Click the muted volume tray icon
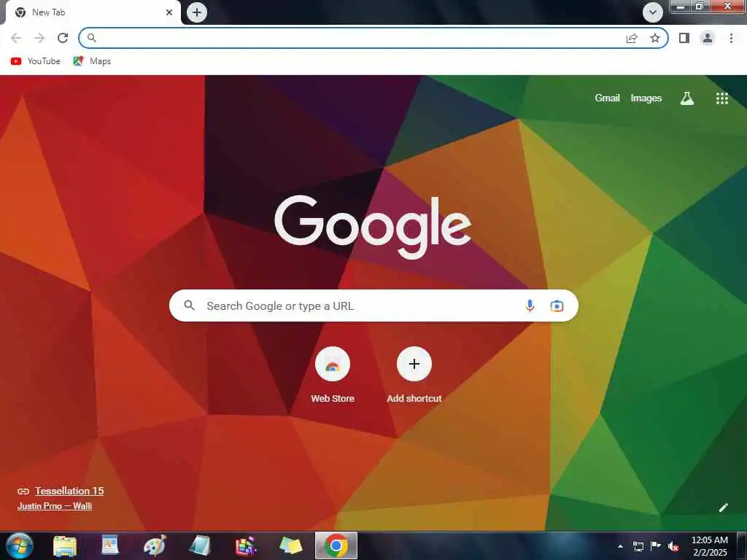 (673, 546)
